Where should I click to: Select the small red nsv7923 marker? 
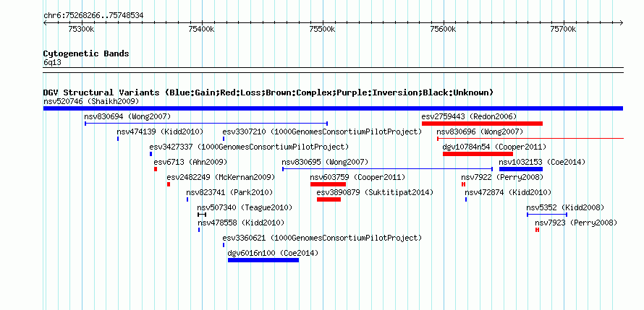pyautogui.click(x=537, y=230)
